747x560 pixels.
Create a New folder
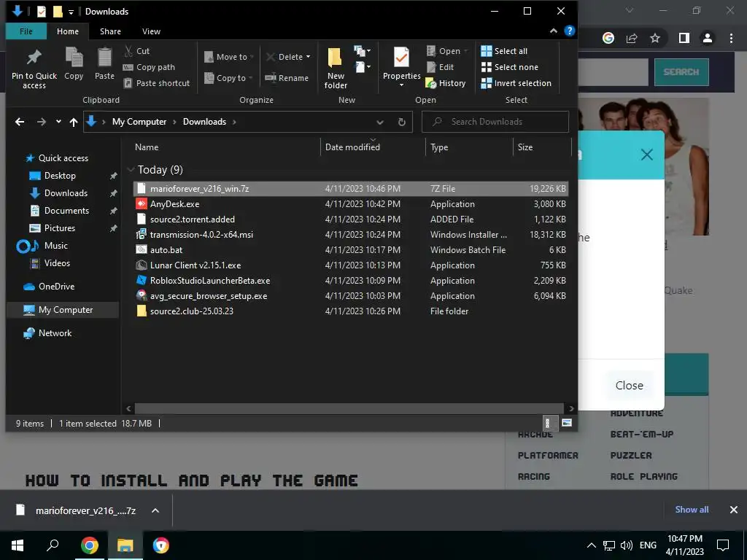tap(336, 68)
